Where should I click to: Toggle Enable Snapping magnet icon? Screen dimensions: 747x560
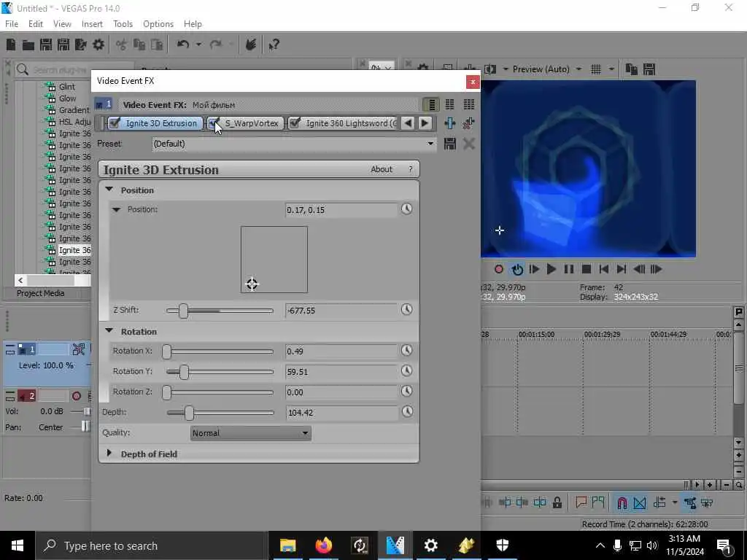[622, 502]
